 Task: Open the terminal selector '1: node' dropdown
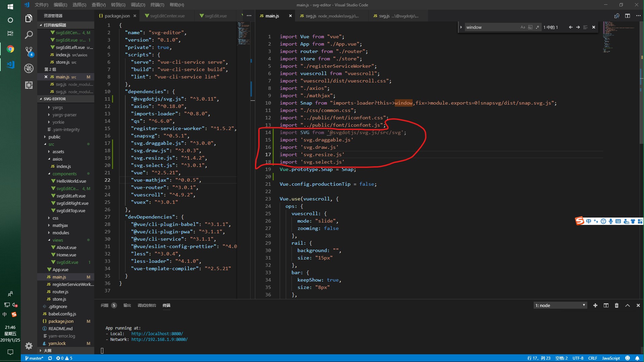[x=560, y=305]
